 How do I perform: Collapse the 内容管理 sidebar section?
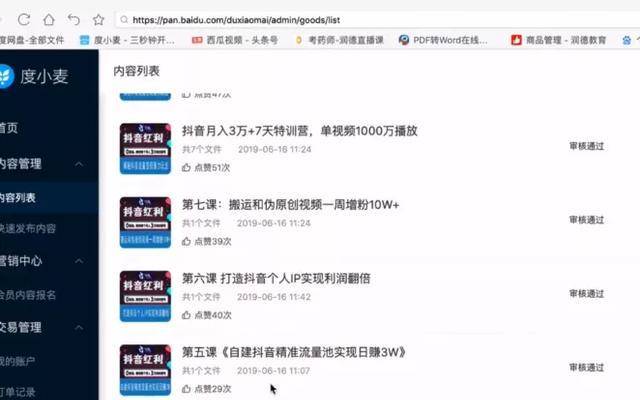tap(79, 164)
